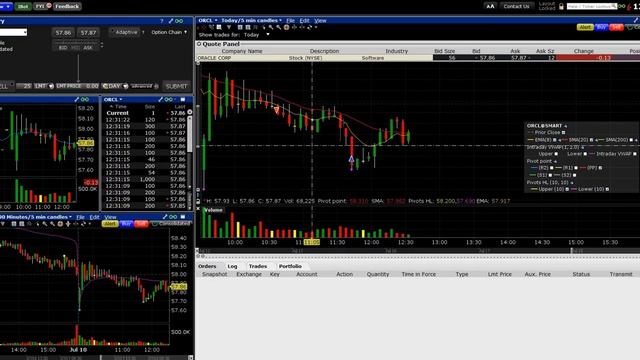The image size is (640, 360).
Task: Toggle the Prior Close legend checkbox
Action: click(564, 133)
